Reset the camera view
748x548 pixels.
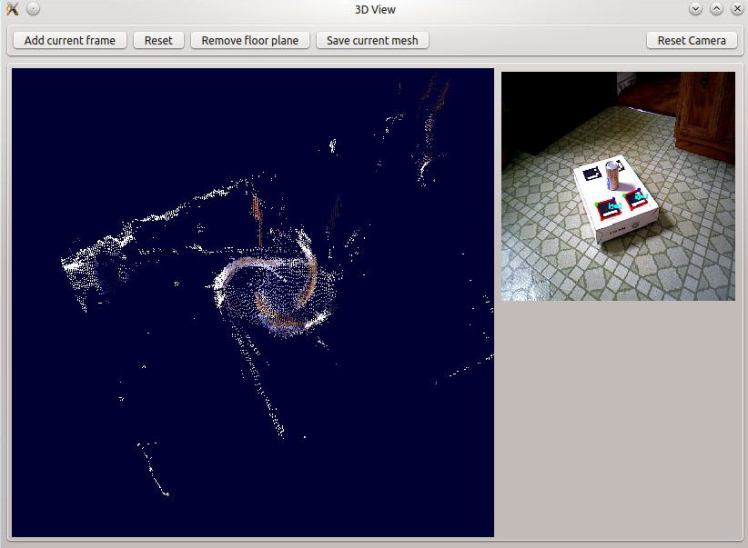691,40
